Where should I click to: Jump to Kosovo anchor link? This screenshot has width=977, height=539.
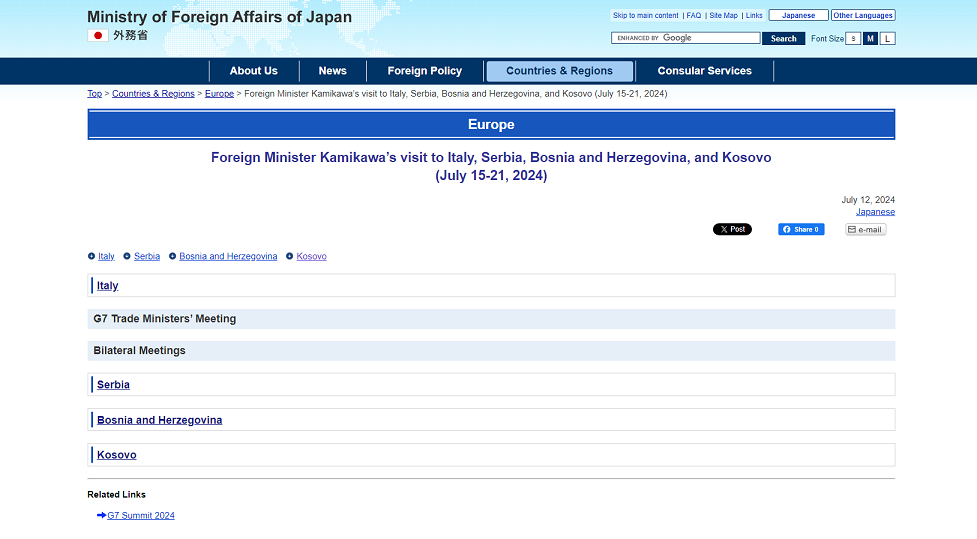click(312, 256)
